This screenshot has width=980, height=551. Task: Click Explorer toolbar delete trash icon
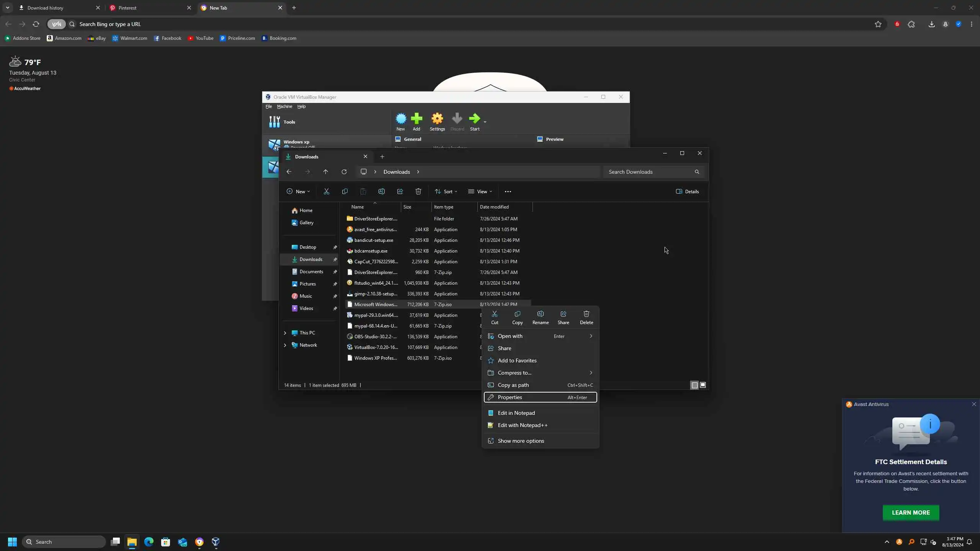418,191
